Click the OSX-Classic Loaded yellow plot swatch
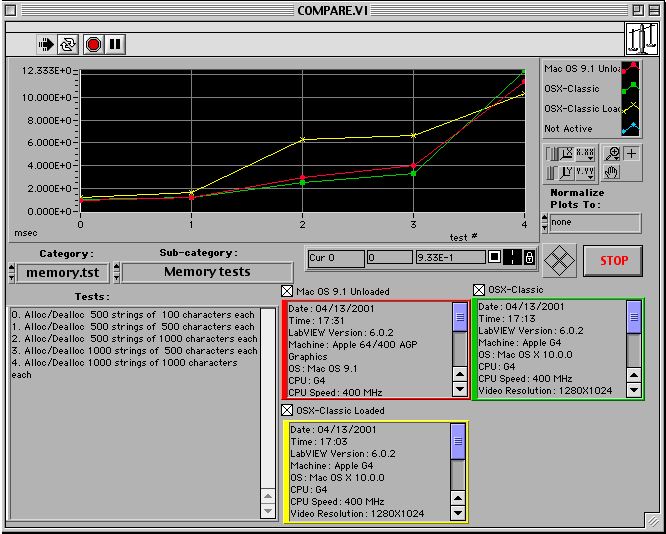This screenshot has height=534, width=666. coord(629,108)
